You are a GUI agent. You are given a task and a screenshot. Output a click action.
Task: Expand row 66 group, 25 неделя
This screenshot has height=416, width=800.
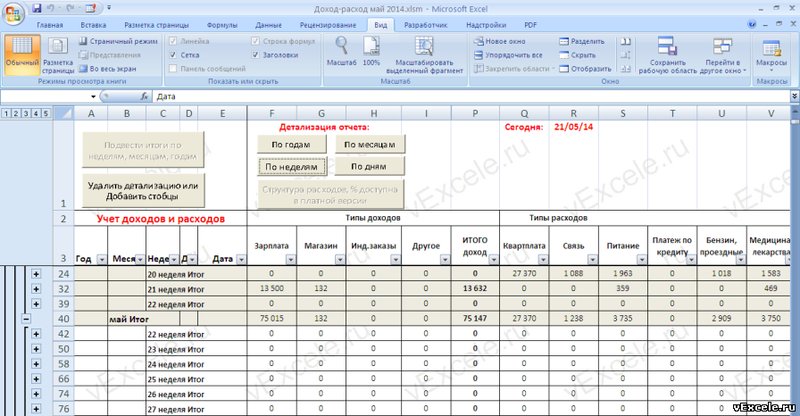[36, 379]
